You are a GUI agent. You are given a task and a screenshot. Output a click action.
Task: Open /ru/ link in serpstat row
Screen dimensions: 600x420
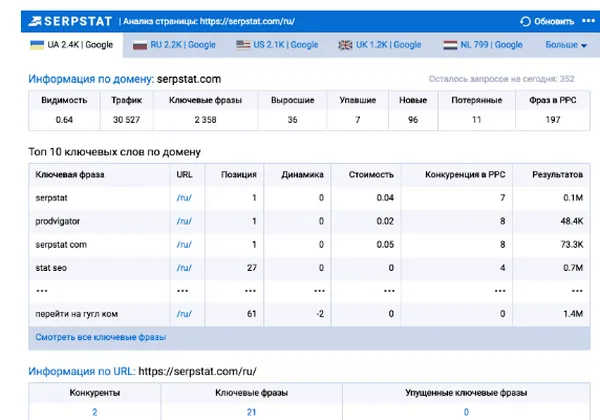(184, 198)
